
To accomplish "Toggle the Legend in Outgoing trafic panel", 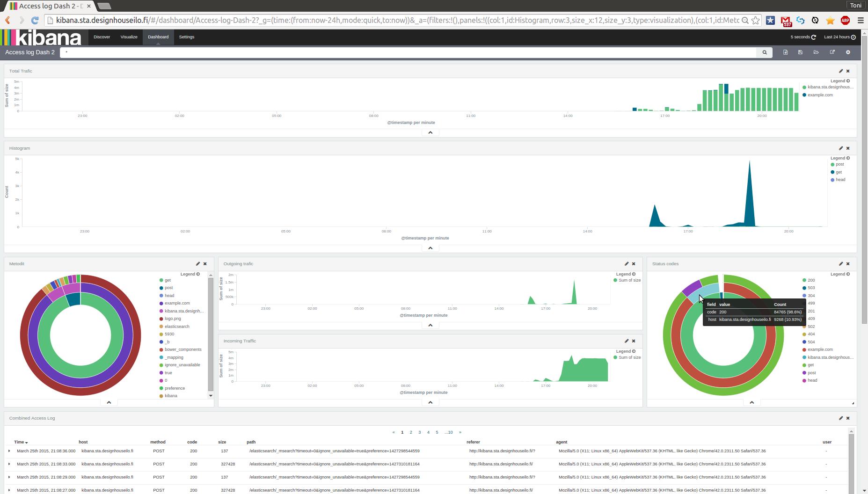I will (626, 274).
